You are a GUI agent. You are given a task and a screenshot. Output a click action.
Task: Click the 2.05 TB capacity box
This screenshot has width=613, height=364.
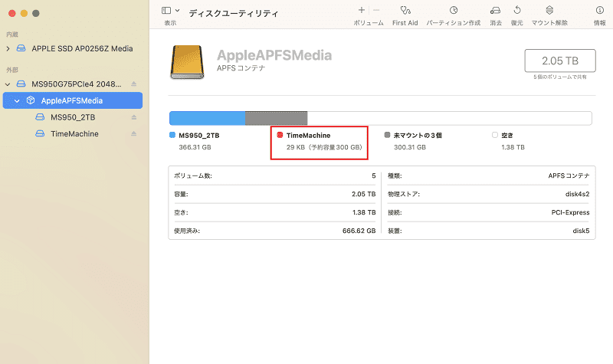pos(560,61)
